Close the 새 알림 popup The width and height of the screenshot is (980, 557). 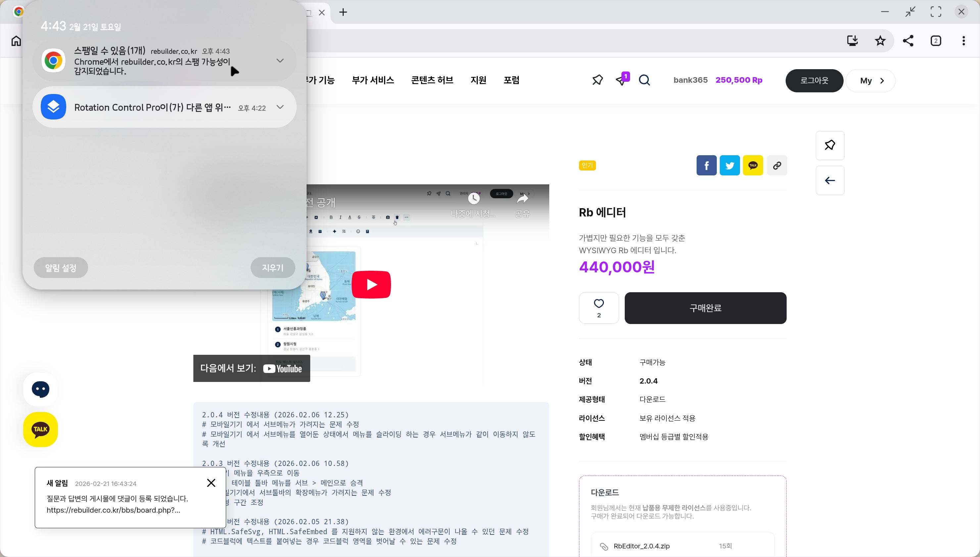pos(211,483)
